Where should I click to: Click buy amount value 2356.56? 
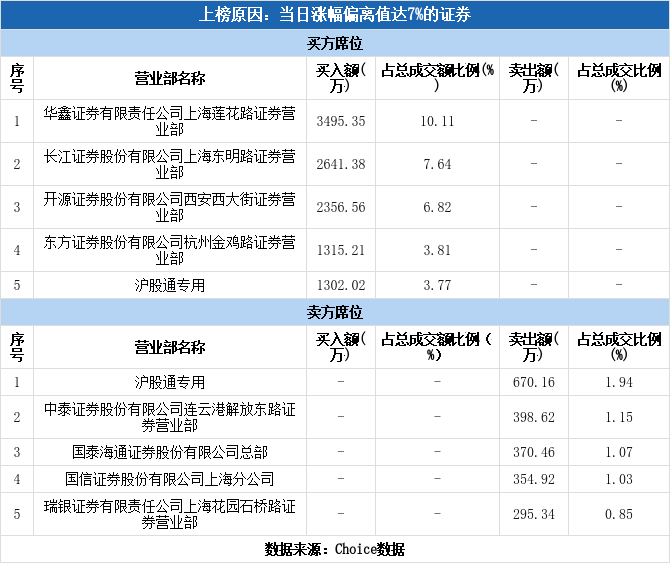tap(341, 207)
